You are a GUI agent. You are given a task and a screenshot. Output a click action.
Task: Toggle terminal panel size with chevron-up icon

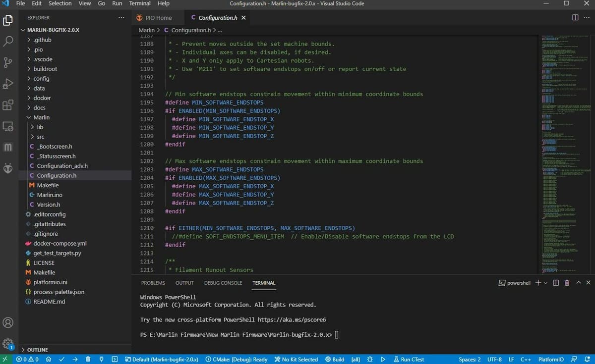[578, 283]
